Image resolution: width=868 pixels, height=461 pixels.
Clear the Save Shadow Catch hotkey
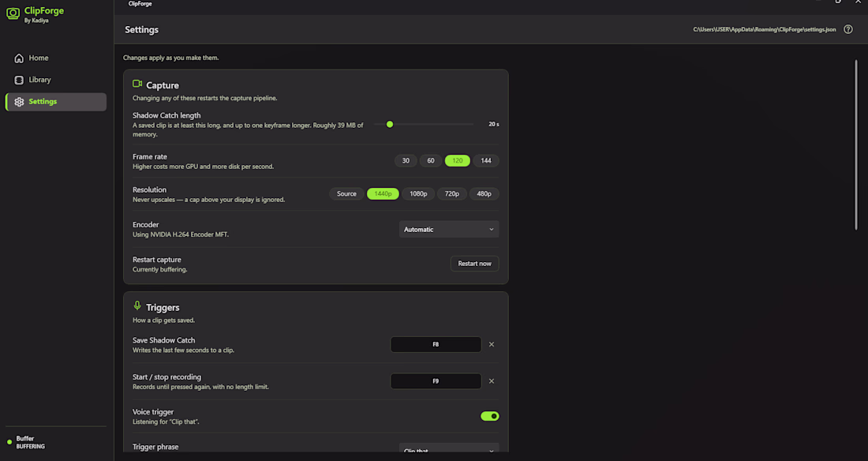pyautogui.click(x=492, y=345)
